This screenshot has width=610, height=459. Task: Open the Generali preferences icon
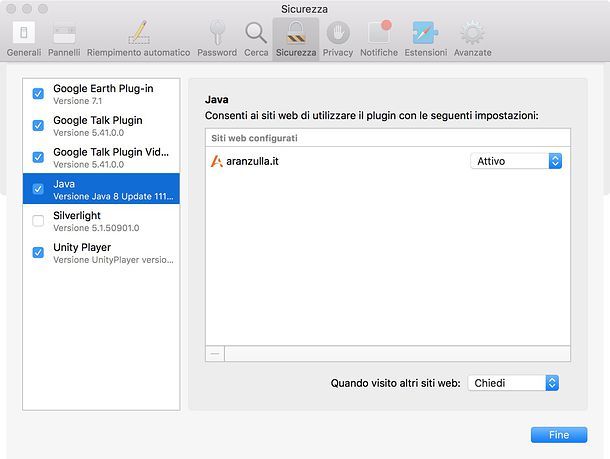[x=24, y=32]
